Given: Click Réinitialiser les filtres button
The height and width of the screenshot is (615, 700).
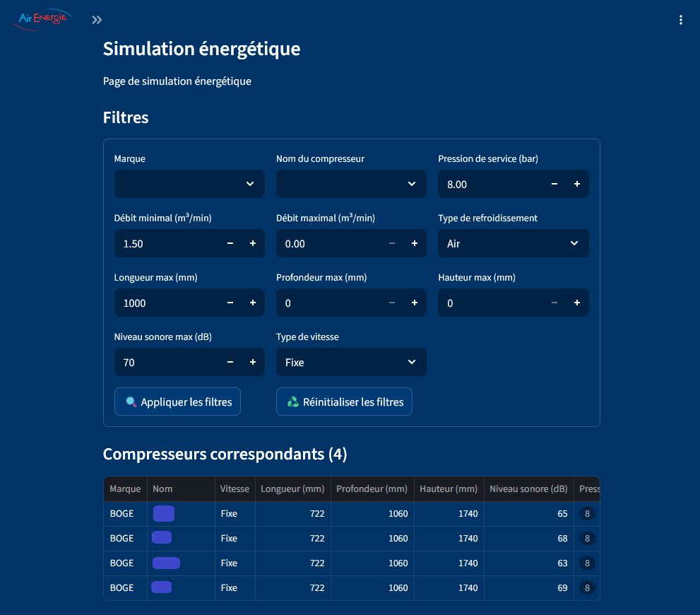Looking at the screenshot, I should tap(344, 402).
